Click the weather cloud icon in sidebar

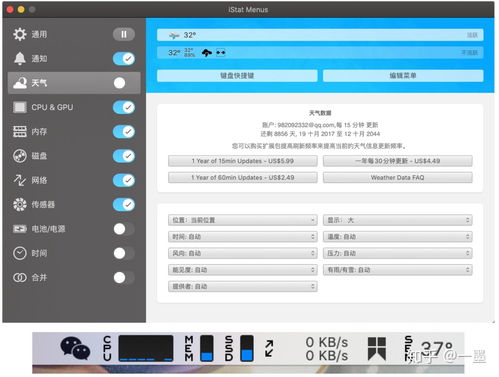[20, 83]
